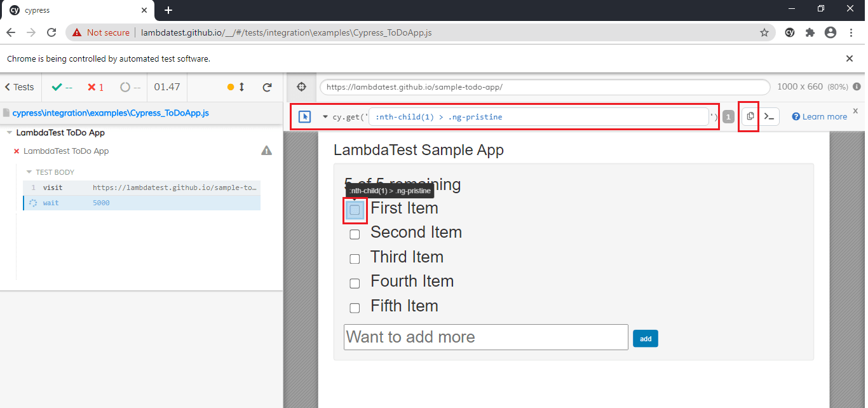Collapse the TEST BODY section
Screen dimensions: 868x408
[x=29, y=172]
